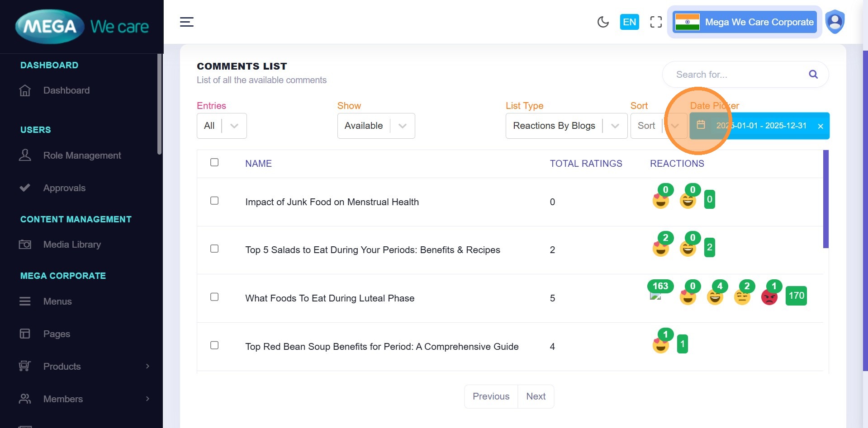Open the Entries dropdown showing All
Image resolution: width=868 pixels, height=428 pixels.
pyautogui.click(x=222, y=126)
